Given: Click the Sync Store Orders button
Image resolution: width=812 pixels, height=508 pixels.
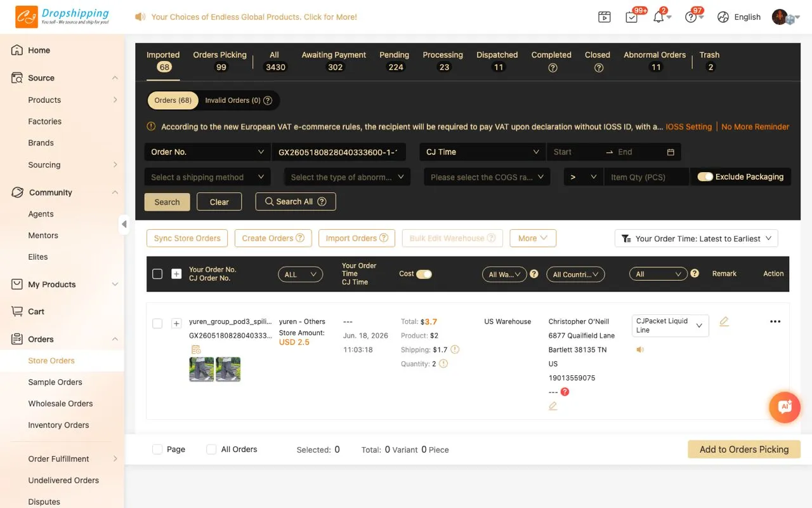Looking at the screenshot, I should 187,238.
